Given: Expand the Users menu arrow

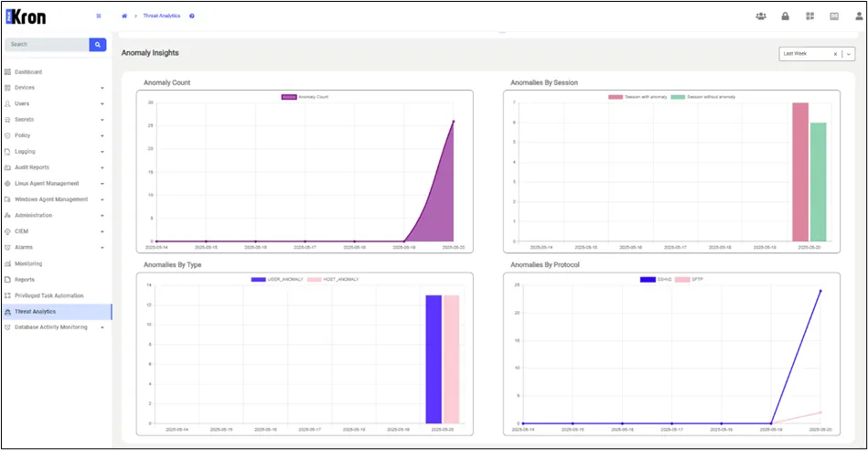Looking at the screenshot, I should click(x=102, y=104).
